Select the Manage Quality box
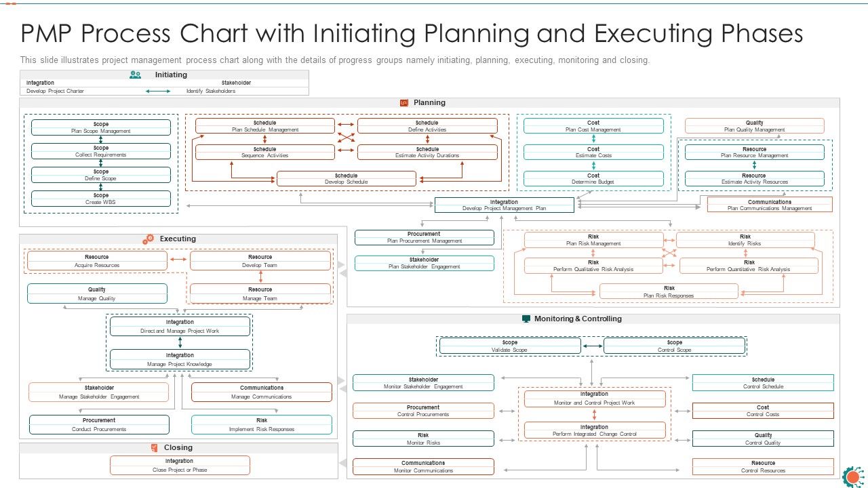 tap(97, 293)
